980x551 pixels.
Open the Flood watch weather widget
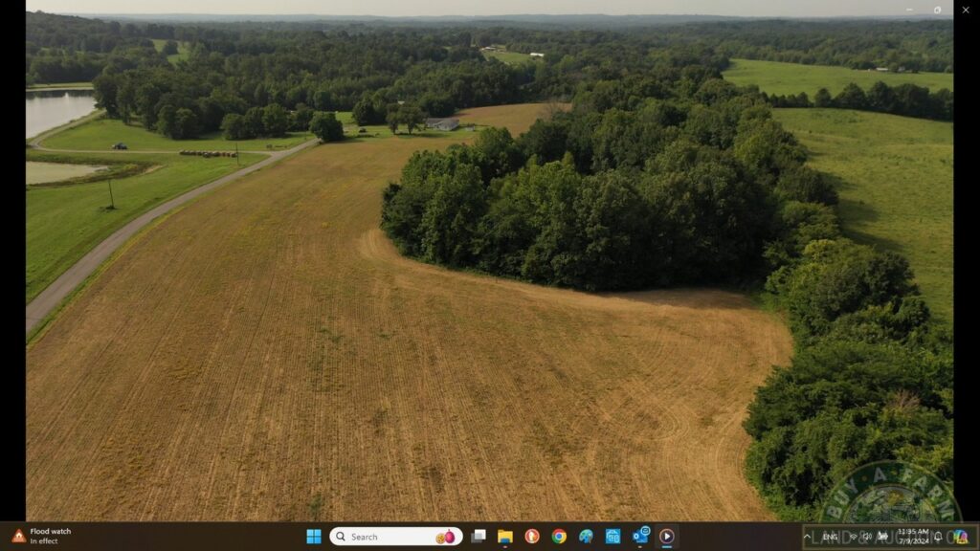[x=43, y=537]
